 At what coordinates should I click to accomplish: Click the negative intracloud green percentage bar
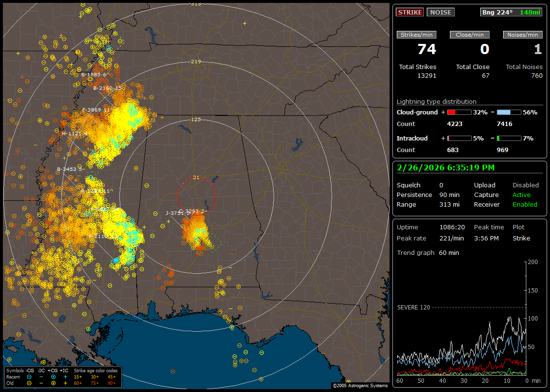pos(509,138)
